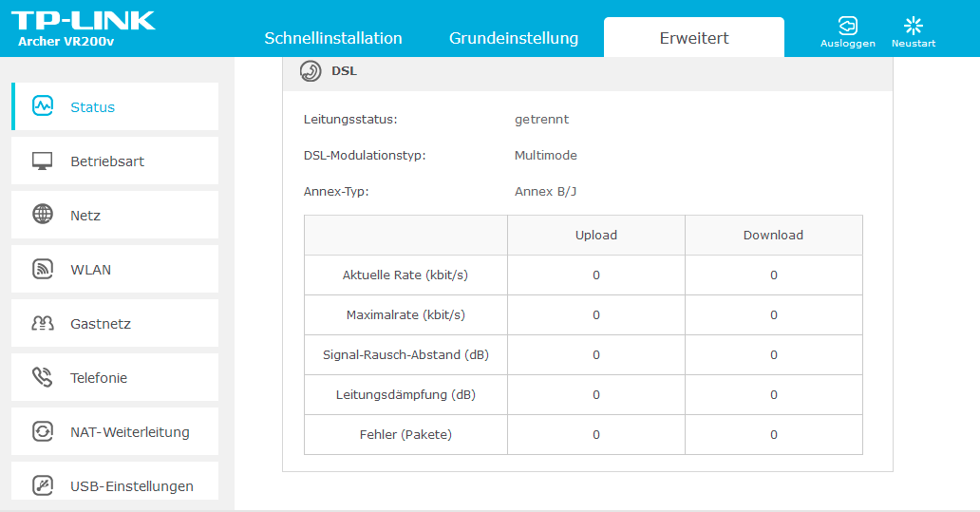
Task: Click the Netz globe icon
Action: [43, 215]
